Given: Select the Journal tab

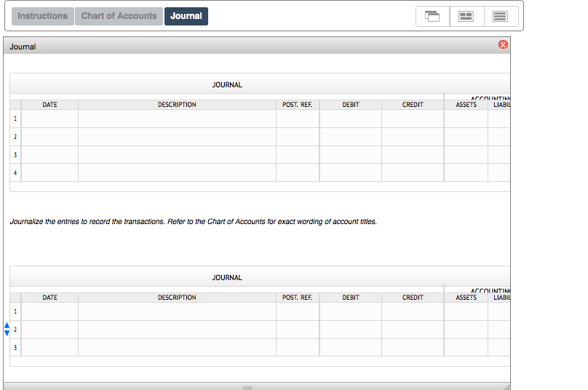Looking at the screenshot, I should tap(186, 16).
